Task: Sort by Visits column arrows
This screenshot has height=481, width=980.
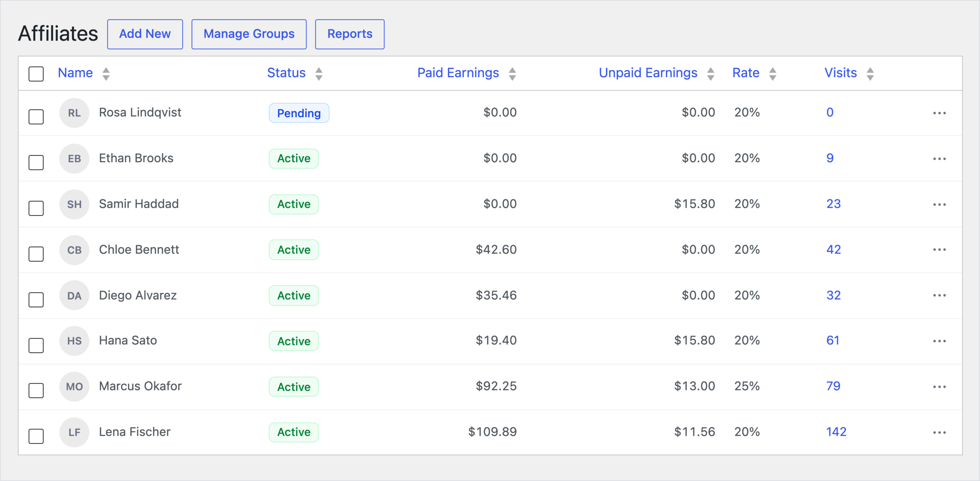Action: [x=870, y=73]
